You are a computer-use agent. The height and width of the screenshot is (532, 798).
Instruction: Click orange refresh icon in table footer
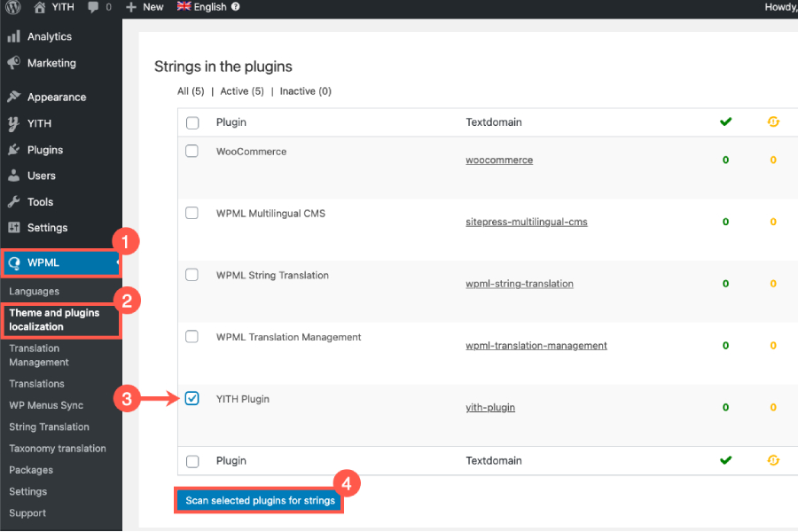click(773, 460)
